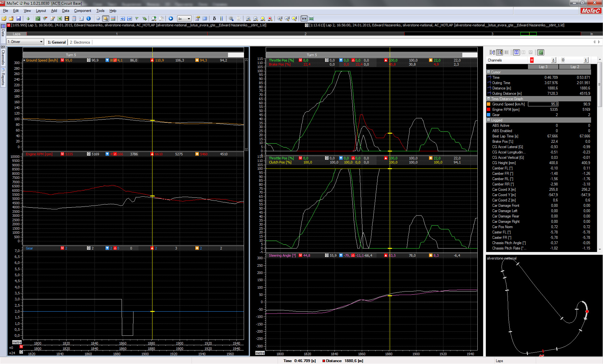Switch to the '2: Electronics' tab

(80, 42)
